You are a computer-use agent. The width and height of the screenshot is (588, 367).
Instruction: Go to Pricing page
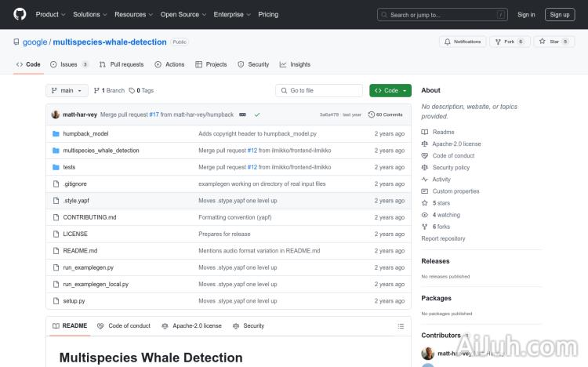tap(268, 14)
